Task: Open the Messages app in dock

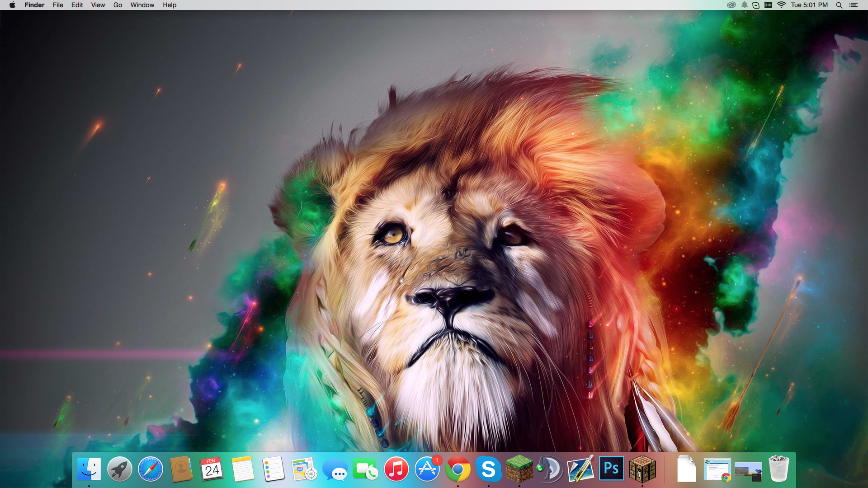Action: tap(335, 469)
